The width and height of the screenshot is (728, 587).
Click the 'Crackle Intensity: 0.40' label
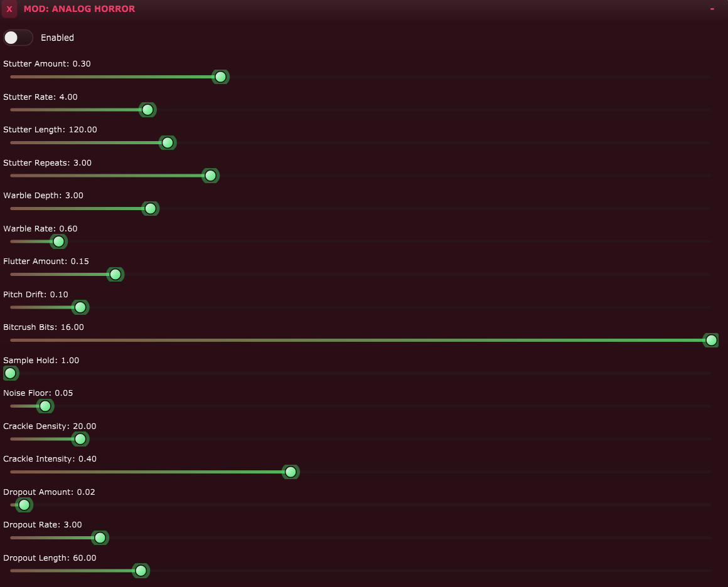point(50,460)
